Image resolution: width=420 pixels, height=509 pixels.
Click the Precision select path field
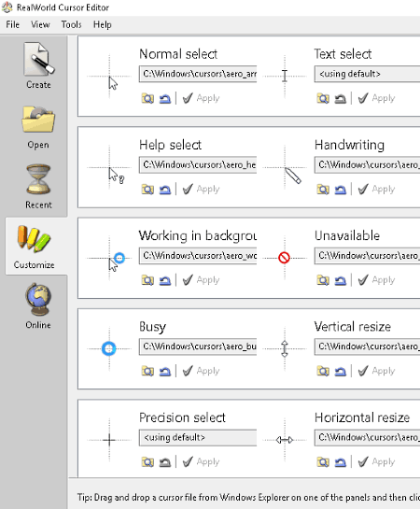pyautogui.click(x=198, y=438)
